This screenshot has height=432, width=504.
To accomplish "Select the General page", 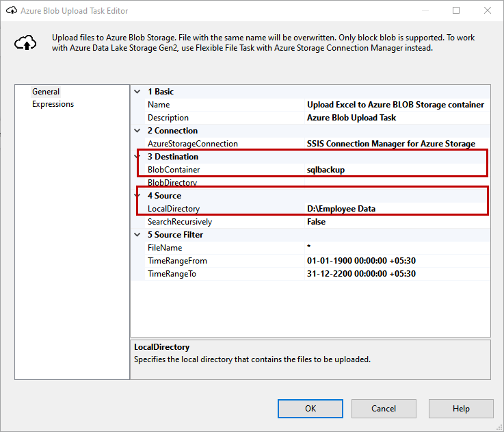I will [x=46, y=92].
